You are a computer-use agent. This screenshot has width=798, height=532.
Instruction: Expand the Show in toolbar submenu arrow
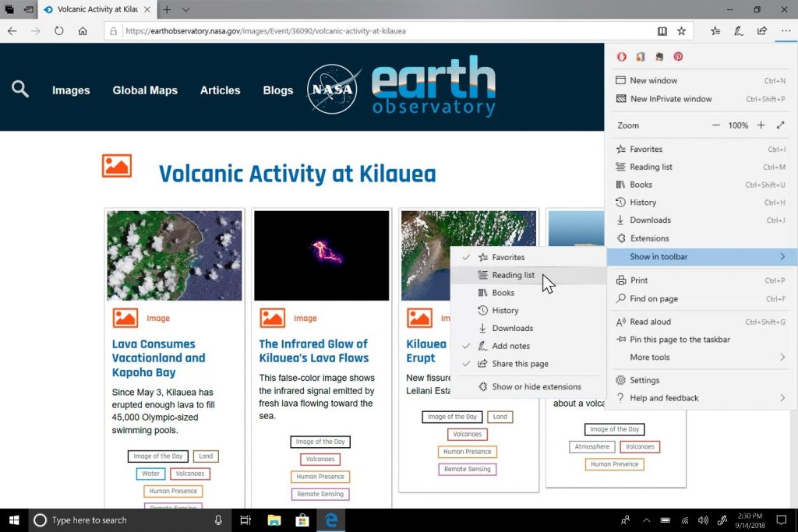click(x=782, y=257)
